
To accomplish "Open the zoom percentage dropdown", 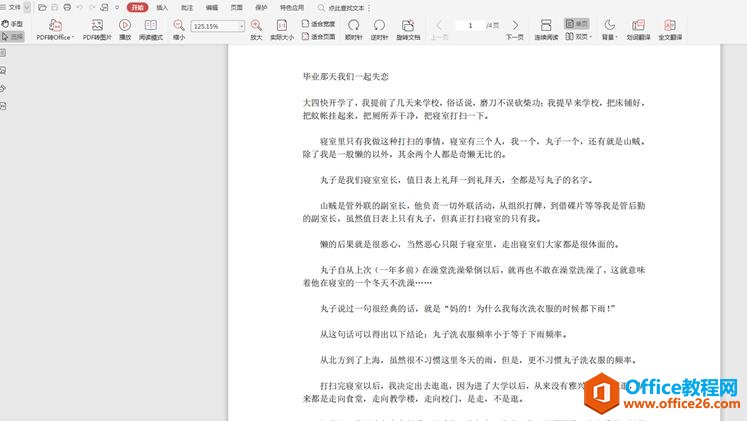I will pyautogui.click(x=242, y=26).
